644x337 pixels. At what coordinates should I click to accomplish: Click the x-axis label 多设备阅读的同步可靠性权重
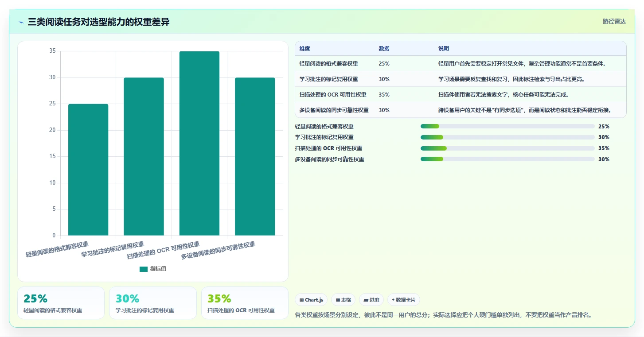(x=218, y=251)
